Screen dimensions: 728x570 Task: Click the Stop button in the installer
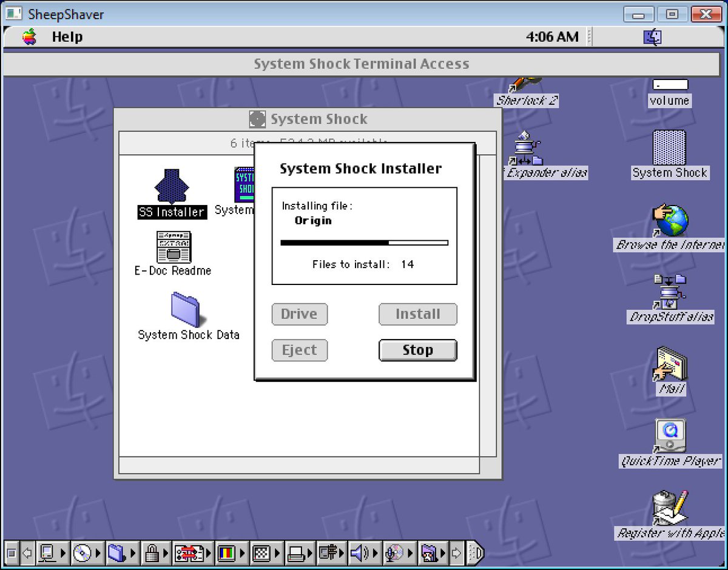[x=418, y=350]
